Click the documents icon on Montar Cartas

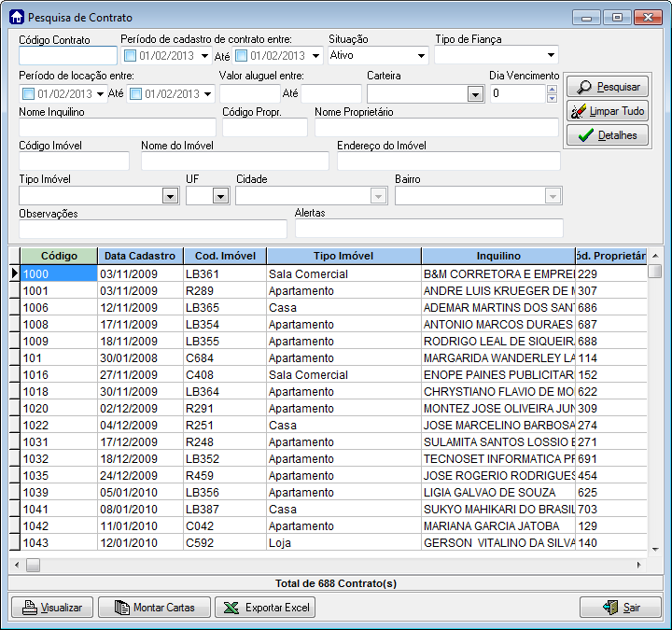tap(121, 608)
